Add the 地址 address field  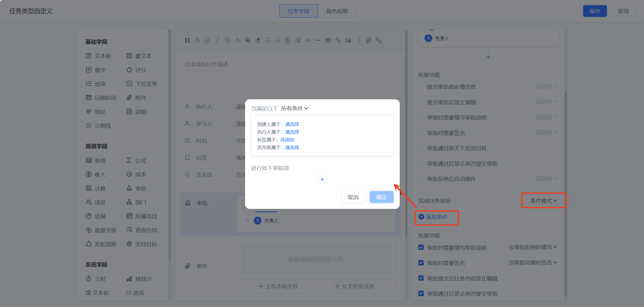[96, 112]
